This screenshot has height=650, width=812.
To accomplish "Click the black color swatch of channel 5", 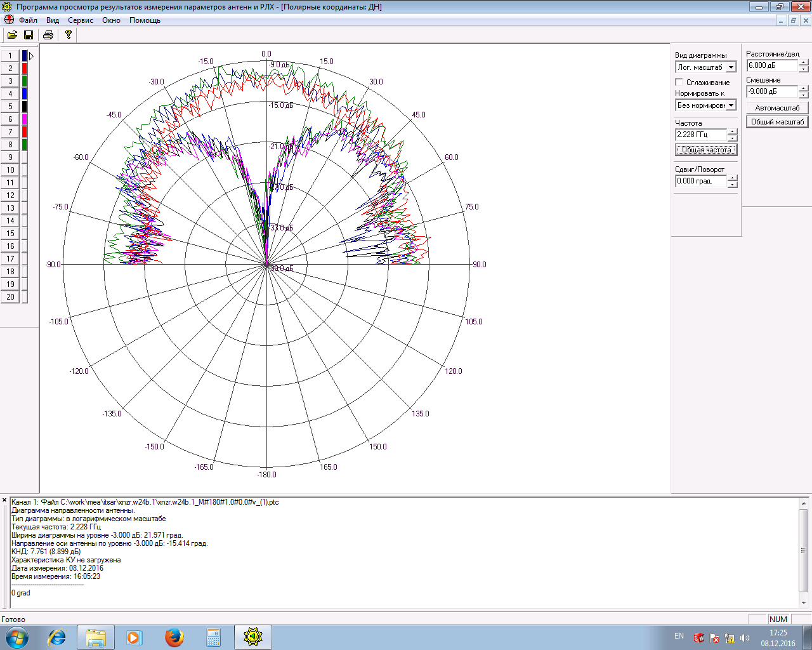I will [x=25, y=107].
